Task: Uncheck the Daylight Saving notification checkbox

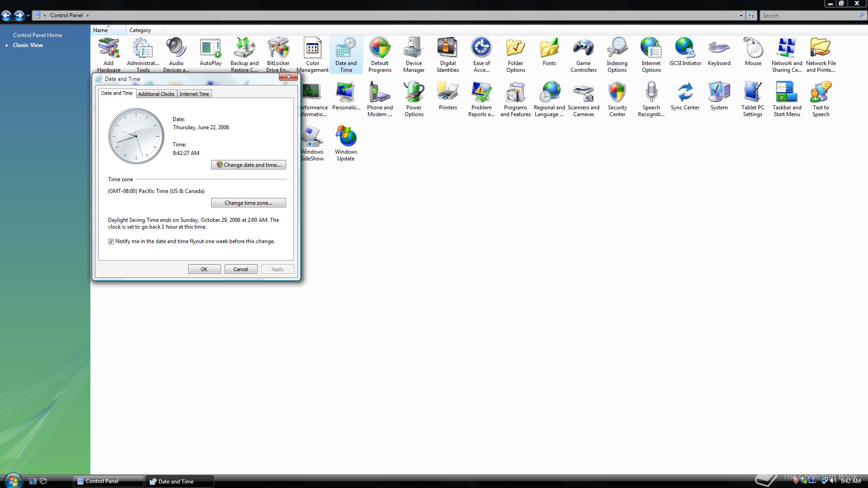Action: (x=111, y=242)
